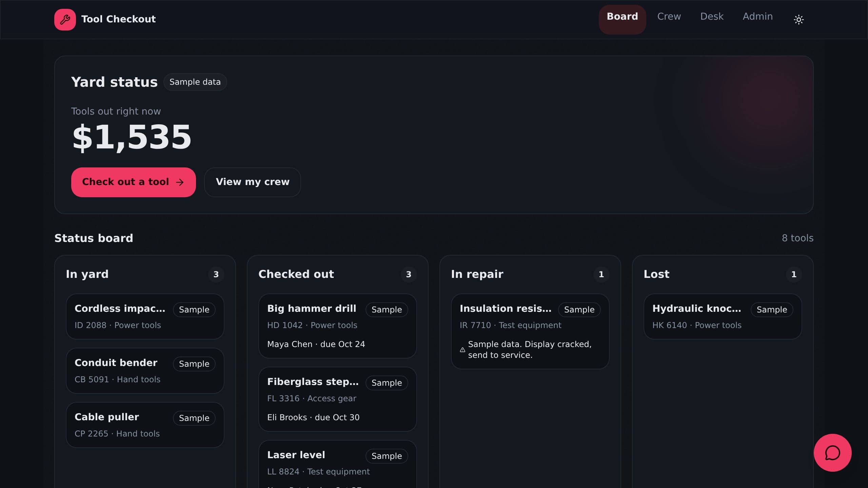
Task: Open the Insulation resis card
Action: (530, 331)
